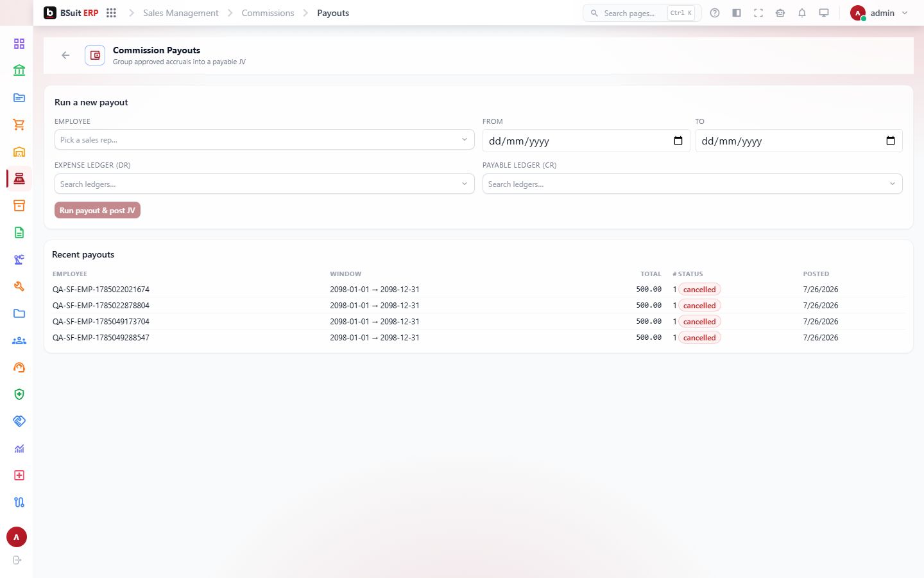Click the sign-out icon in sidebar
This screenshot has height=578, width=924.
pos(17,560)
